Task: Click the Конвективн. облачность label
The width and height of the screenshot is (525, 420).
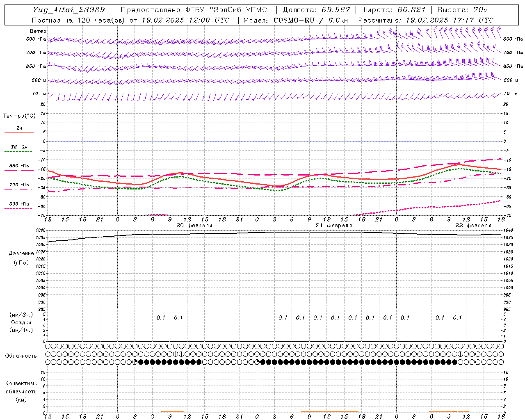Action: click(21, 388)
